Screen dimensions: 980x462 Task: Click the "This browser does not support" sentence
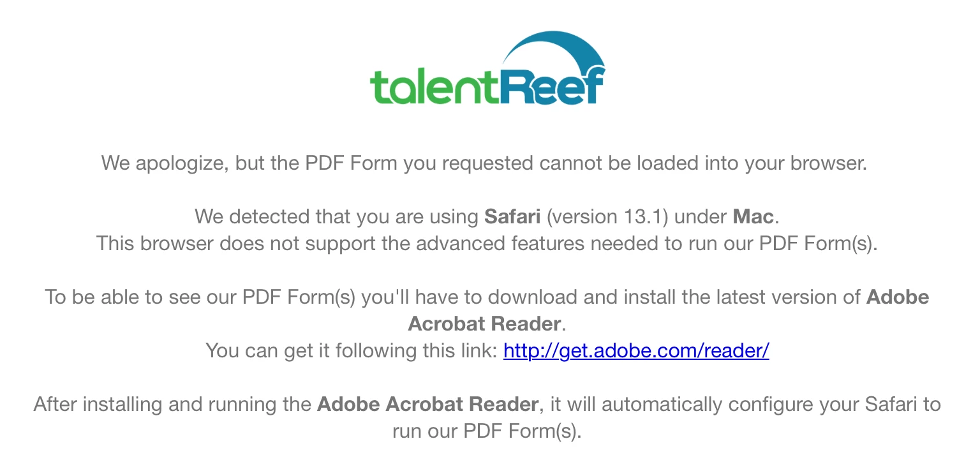(487, 243)
